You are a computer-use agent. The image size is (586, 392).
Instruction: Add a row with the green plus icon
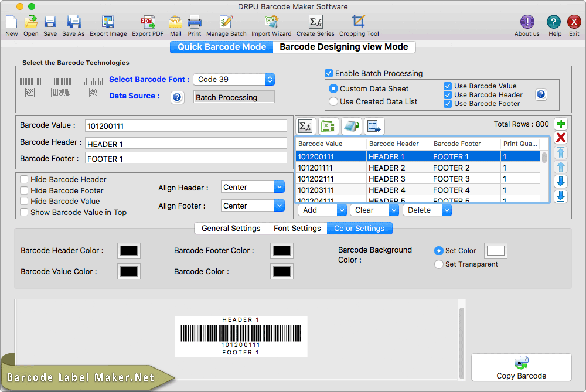[x=561, y=124]
